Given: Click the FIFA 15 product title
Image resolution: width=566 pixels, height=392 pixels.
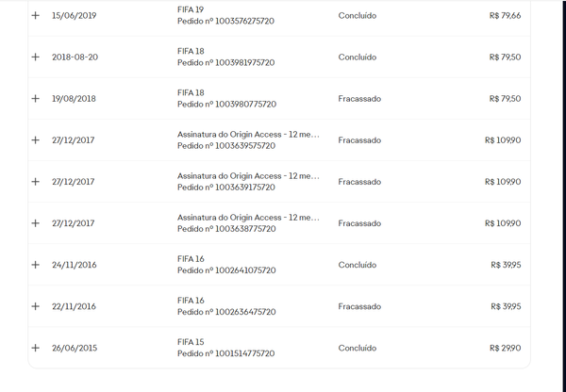Looking at the screenshot, I should click(191, 342).
